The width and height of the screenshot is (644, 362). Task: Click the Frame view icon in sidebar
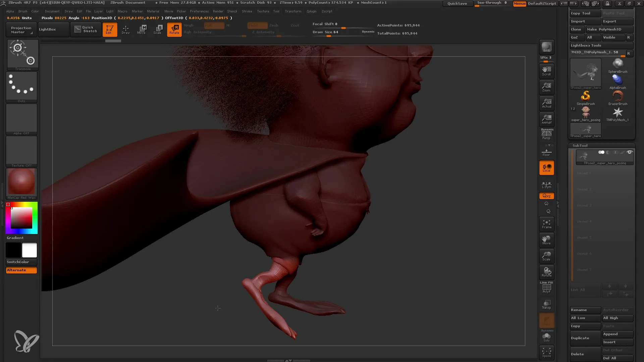pyautogui.click(x=546, y=224)
